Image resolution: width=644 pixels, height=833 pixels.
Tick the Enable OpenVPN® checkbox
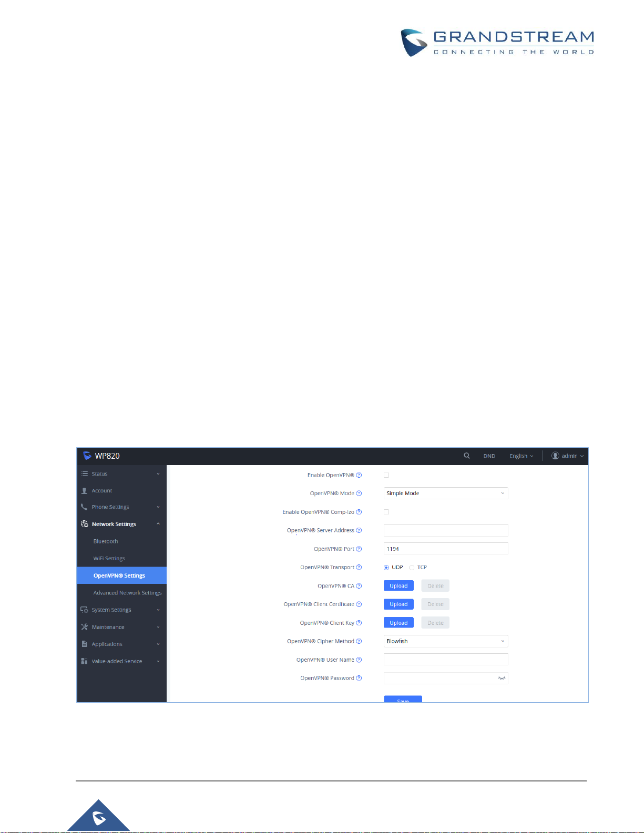pos(386,475)
